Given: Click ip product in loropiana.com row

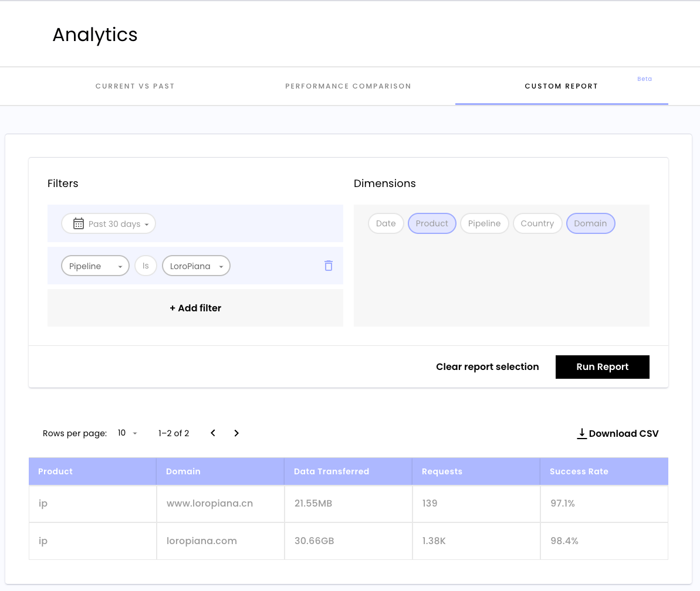Looking at the screenshot, I should tap(43, 541).
